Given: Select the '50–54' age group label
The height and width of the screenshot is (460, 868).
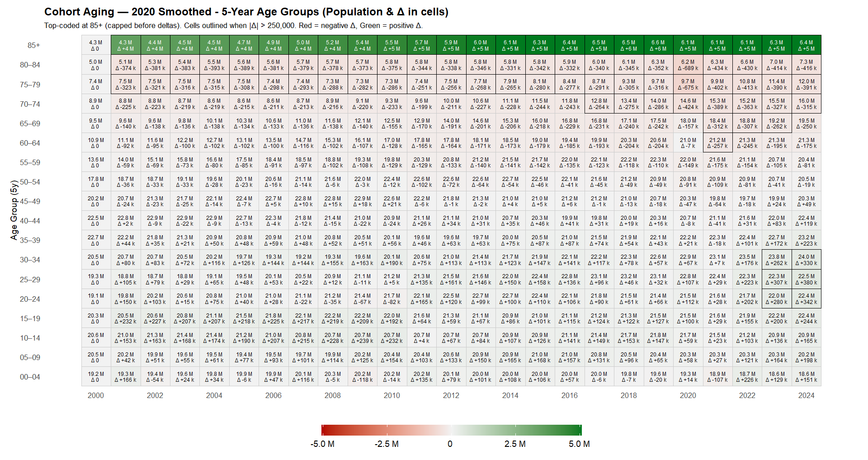Looking at the screenshot, I should pyautogui.click(x=30, y=182).
